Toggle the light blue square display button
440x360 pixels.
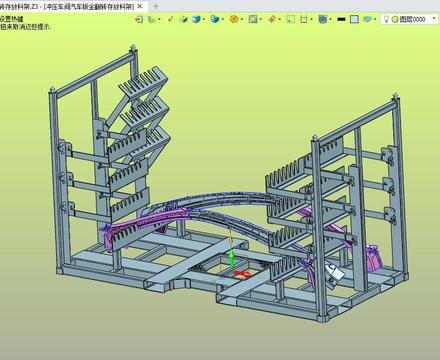coord(354,19)
